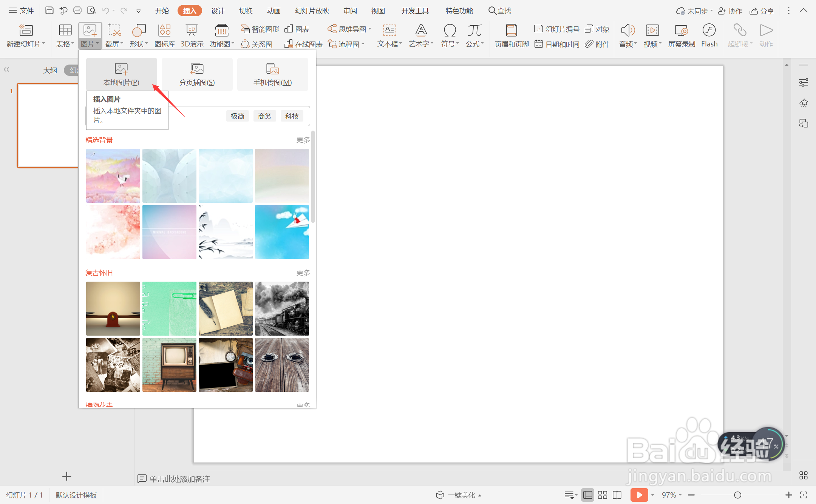Select the vintage steam train thumbnail

[282, 308]
